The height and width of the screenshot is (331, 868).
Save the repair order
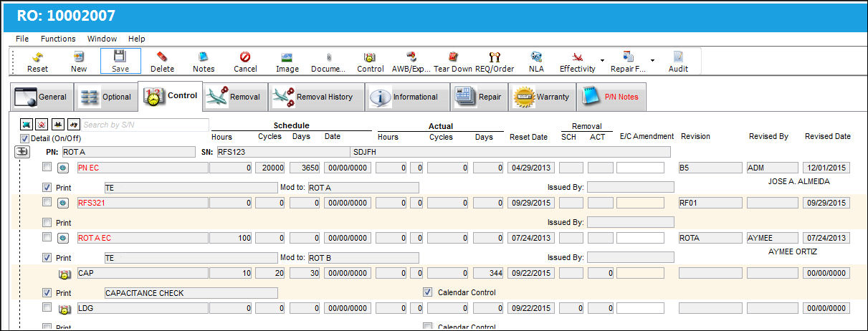(120, 62)
